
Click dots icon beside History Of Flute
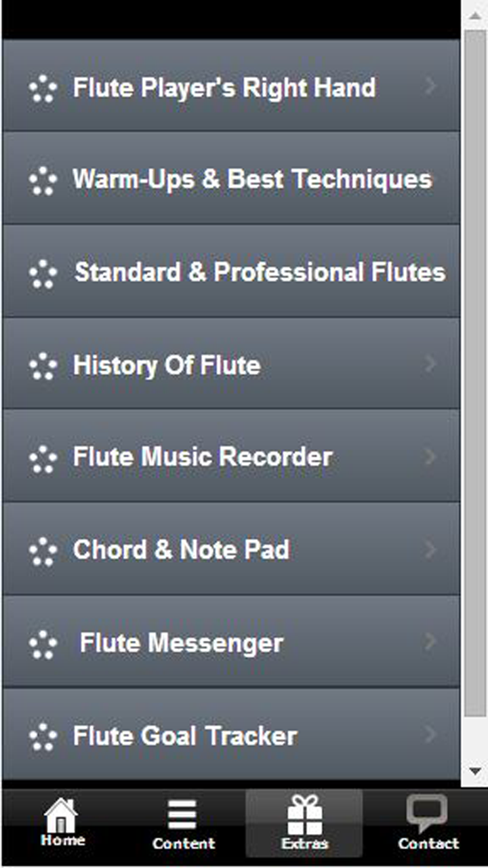pos(43,366)
